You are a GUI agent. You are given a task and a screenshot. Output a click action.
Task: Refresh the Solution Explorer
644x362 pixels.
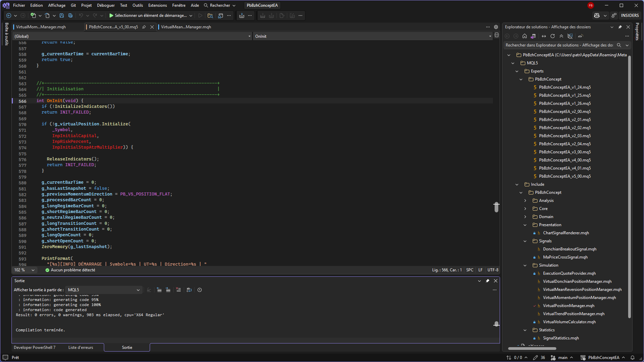coord(553,36)
